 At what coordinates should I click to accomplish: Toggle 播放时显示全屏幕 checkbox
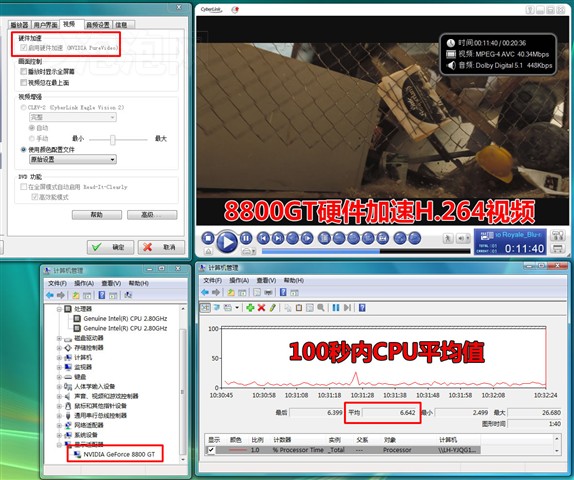coord(24,71)
